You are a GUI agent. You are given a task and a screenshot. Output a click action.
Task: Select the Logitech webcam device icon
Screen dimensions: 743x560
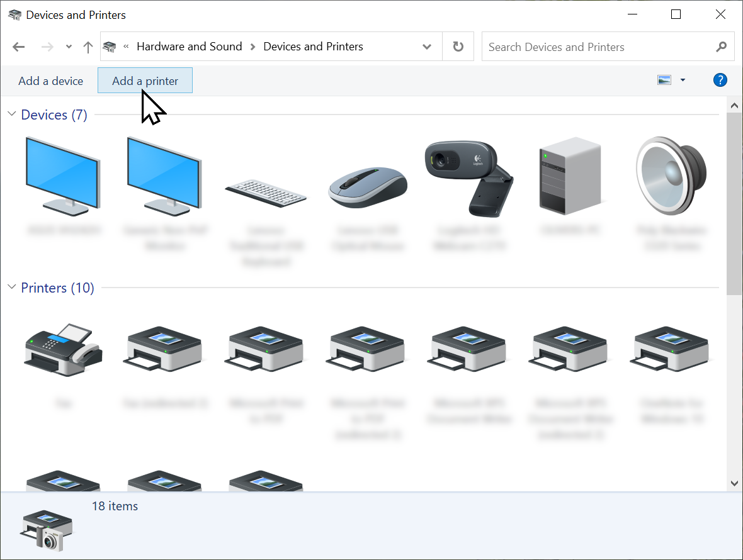[x=469, y=176]
